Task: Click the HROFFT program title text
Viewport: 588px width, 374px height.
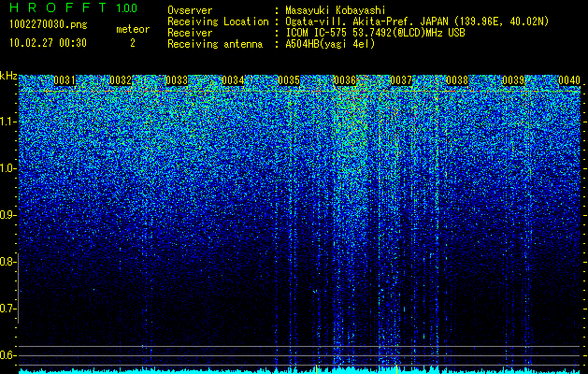Action: click(x=58, y=7)
